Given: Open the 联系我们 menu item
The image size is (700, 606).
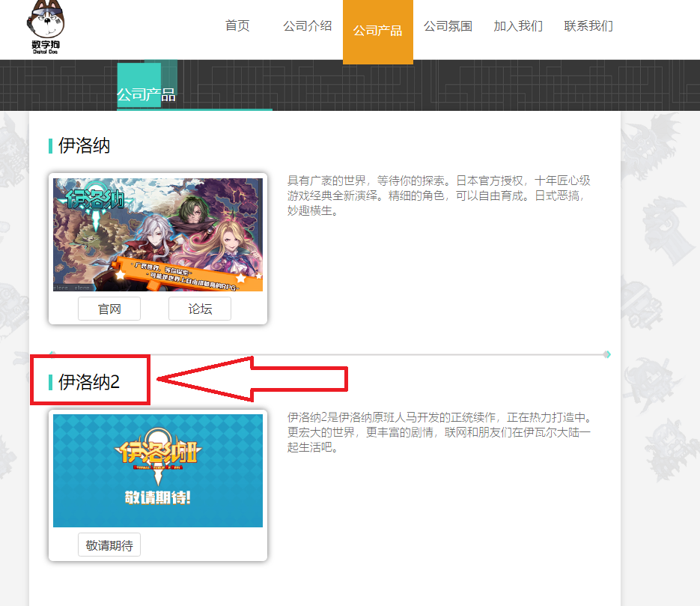Looking at the screenshot, I should [x=588, y=26].
